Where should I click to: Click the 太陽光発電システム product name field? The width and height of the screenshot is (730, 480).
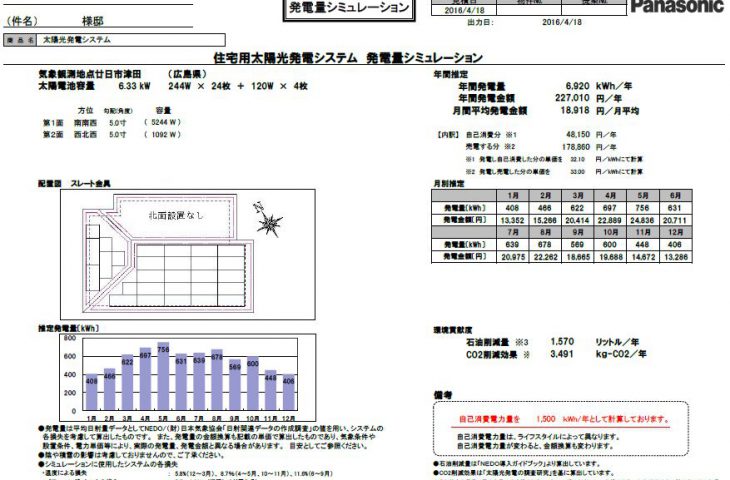[x=131, y=40]
